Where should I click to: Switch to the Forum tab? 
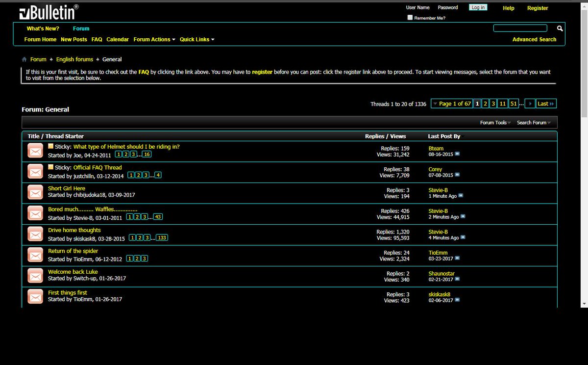click(81, 28)
